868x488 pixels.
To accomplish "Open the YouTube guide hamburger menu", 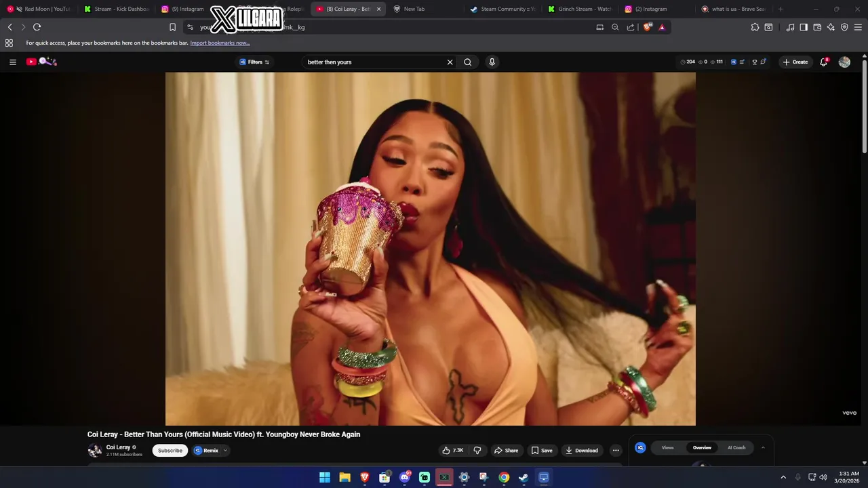I will click(12, 62).
